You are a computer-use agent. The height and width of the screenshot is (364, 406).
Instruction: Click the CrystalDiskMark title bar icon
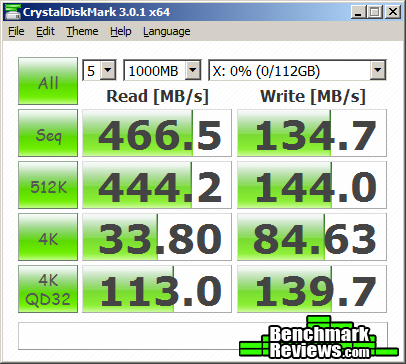[x=12, y=12]
